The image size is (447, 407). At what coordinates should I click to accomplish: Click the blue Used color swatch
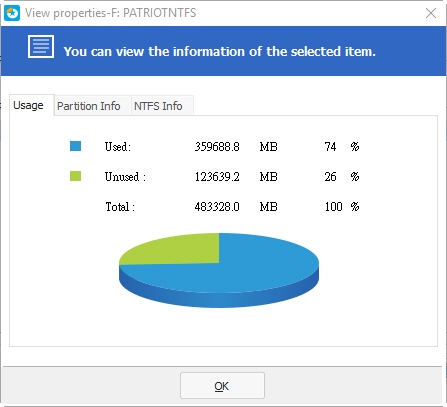click(75, 146)
